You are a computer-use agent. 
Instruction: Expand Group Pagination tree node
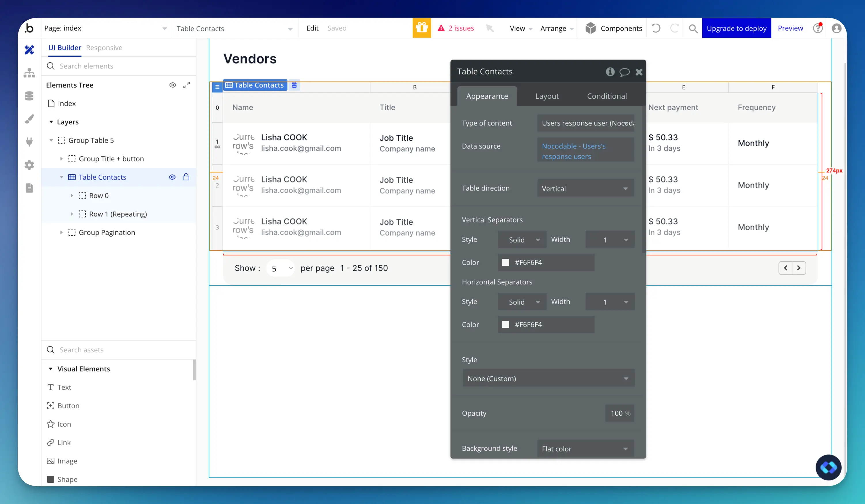[61, 233]
